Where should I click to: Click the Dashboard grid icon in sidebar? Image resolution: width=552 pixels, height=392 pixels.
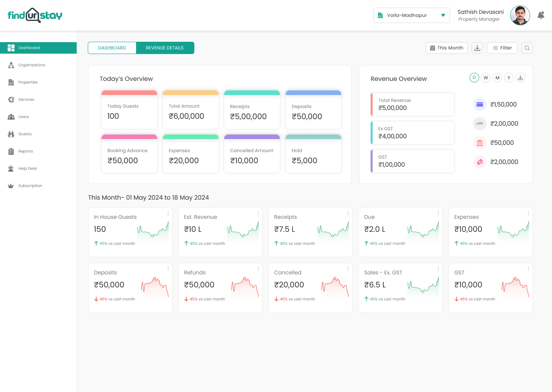pyautogui.click(x=11, y=48)
